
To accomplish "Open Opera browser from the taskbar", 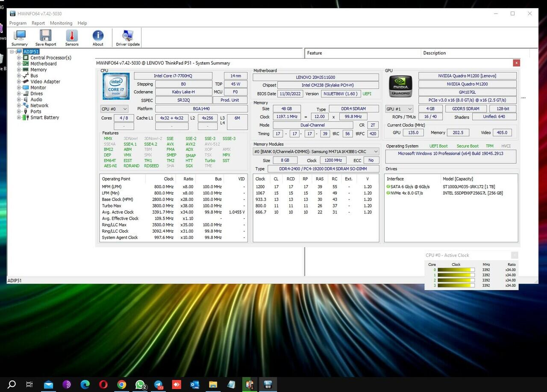I will click(x=103, y=384).
